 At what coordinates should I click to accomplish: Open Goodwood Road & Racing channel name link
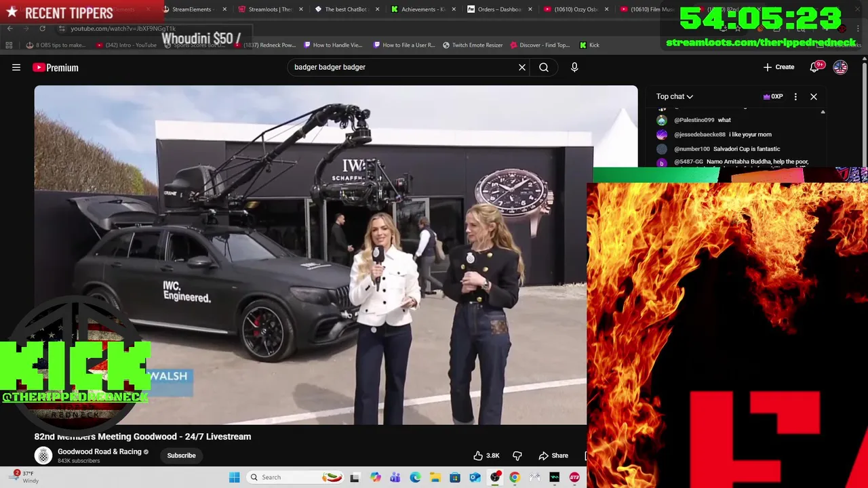coord(100,451)
